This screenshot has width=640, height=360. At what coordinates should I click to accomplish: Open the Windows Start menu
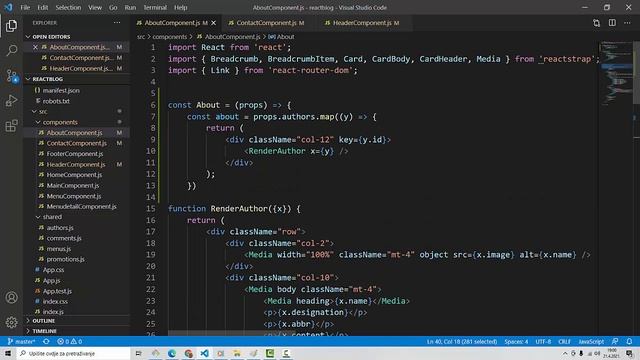[x=8, y=353]
